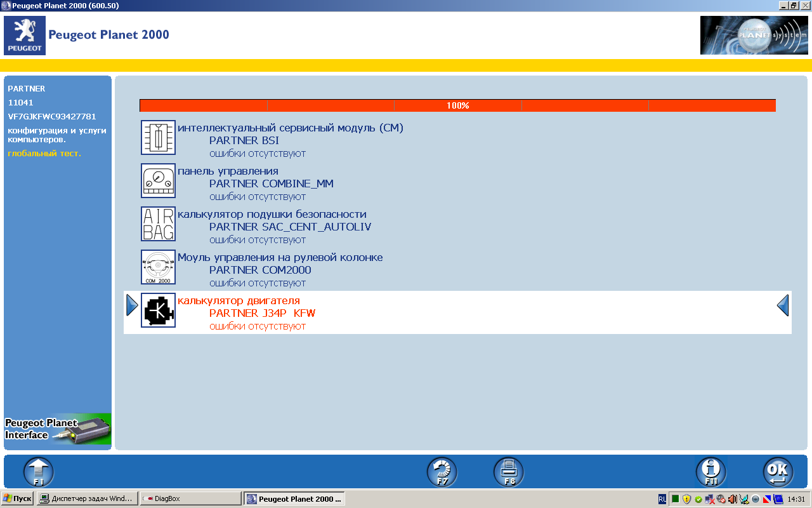Click the AIR BAG calculator icon

coord(158,224)
